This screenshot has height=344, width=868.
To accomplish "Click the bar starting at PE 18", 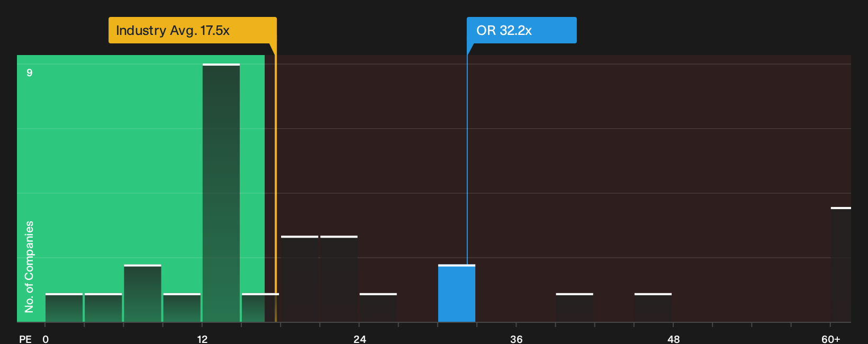I will click(300, 279).
